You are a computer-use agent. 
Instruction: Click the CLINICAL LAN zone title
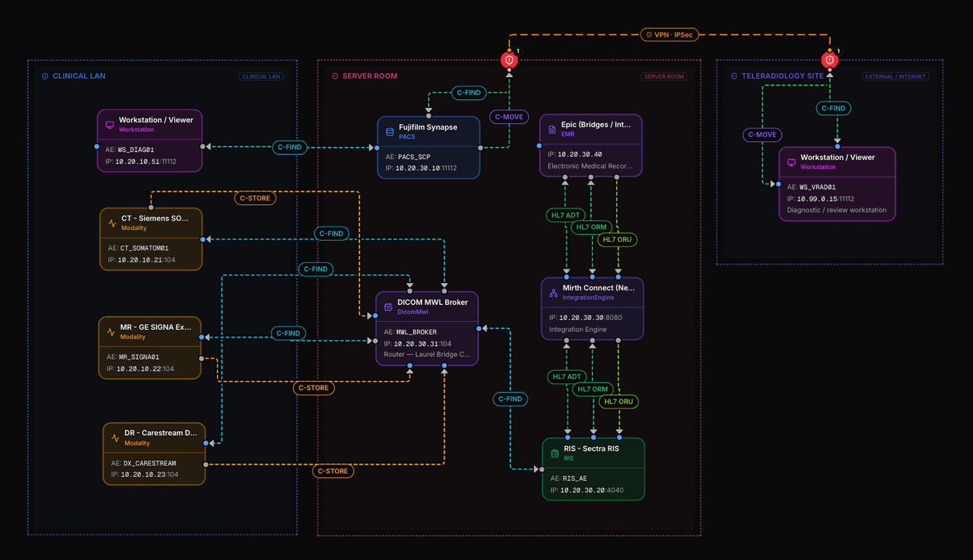79,76
